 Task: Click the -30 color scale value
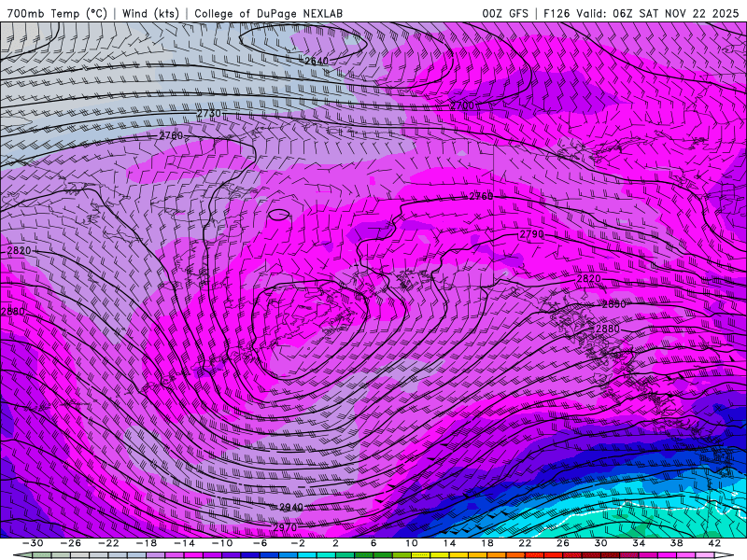point(33,543)
